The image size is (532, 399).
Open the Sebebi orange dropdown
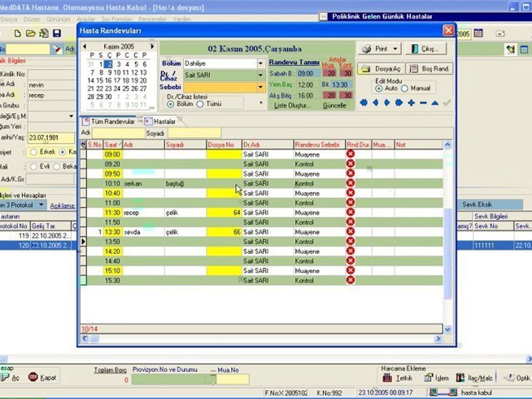(260, 87)
